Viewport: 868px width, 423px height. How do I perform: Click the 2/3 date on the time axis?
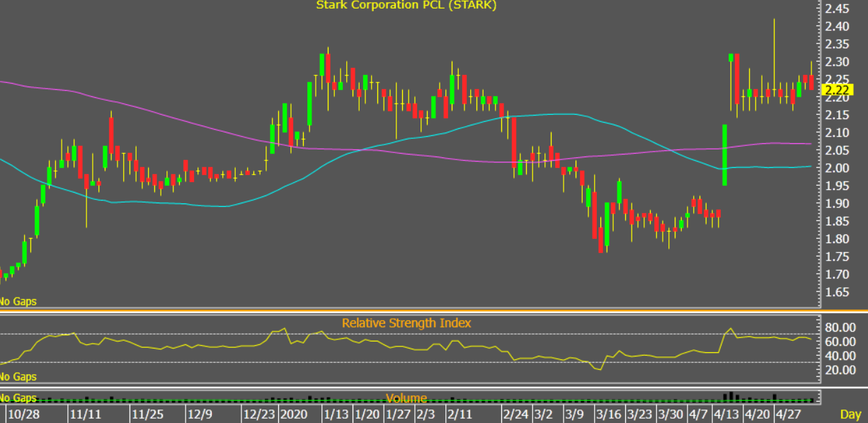click(x=426, y=414)
